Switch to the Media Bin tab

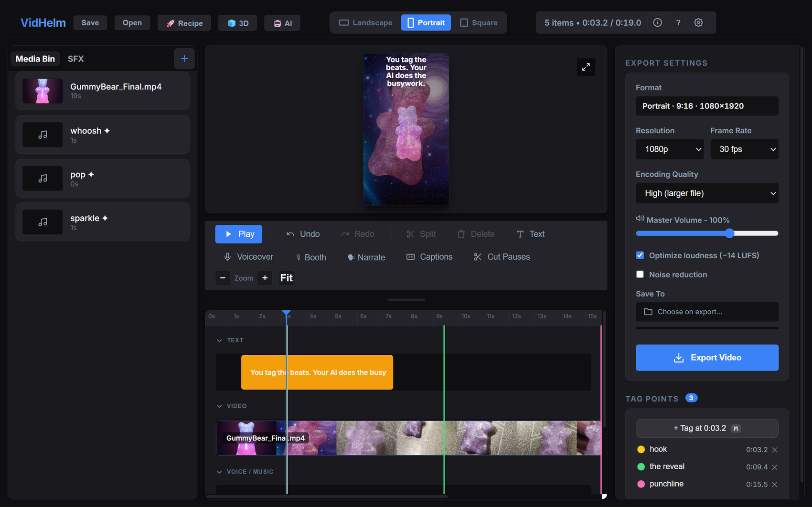coord(35,59)
